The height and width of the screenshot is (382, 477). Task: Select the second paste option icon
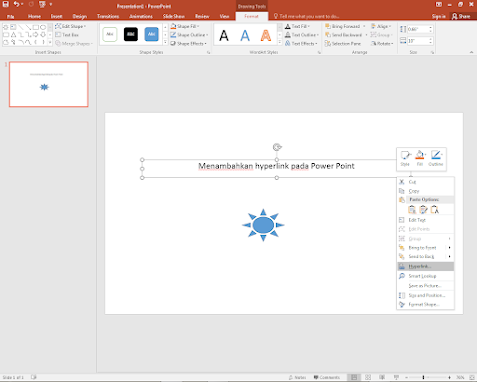[423, 209]
